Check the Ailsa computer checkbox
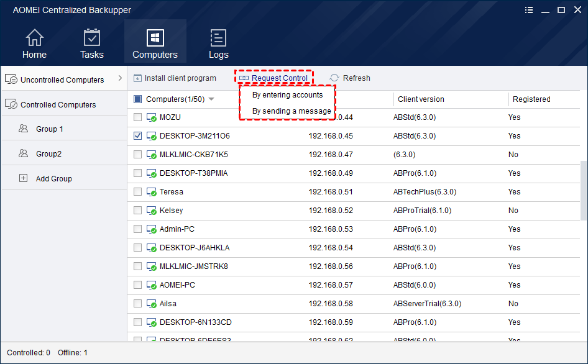The height and width of the screenshot is (364, 588). point(137,303)
